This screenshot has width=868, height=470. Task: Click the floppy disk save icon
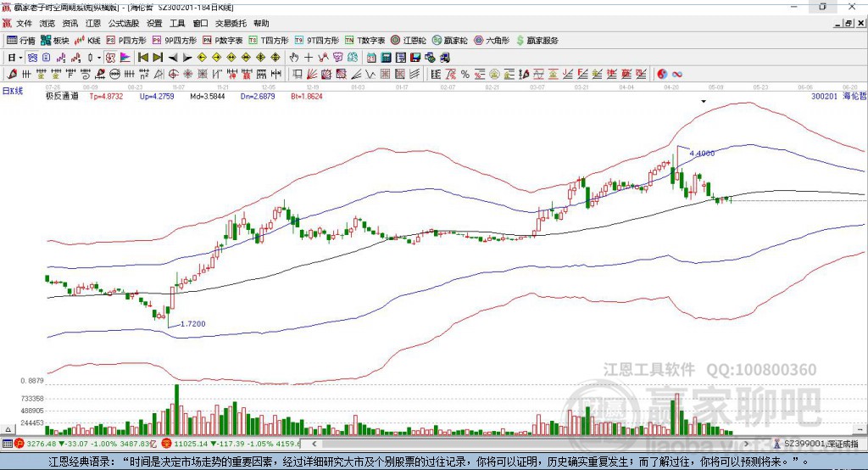[415, 58]
